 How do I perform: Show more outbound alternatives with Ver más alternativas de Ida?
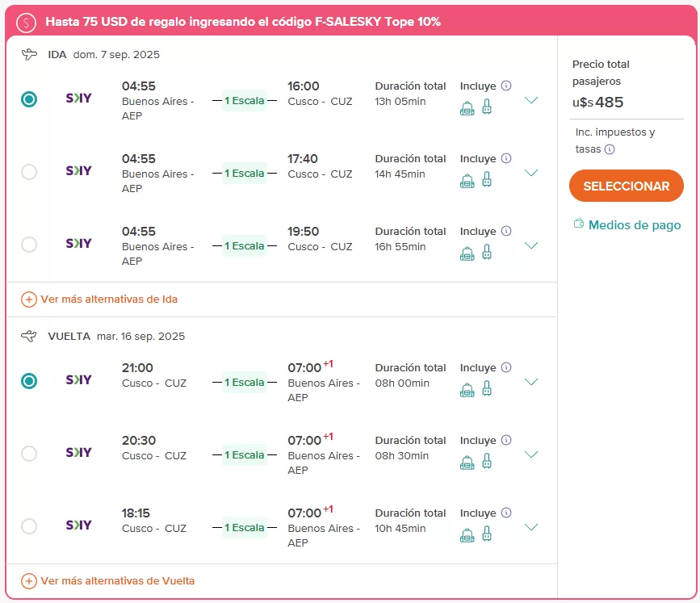click(100, 299)
